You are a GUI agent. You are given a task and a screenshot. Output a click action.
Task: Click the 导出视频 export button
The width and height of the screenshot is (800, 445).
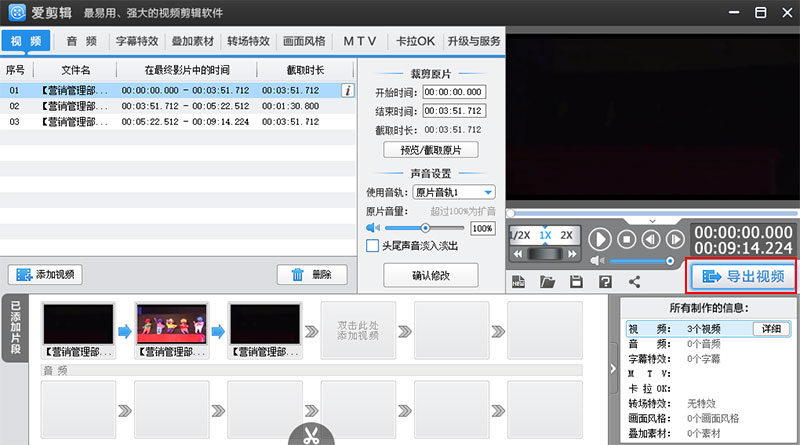pos(742,276)
